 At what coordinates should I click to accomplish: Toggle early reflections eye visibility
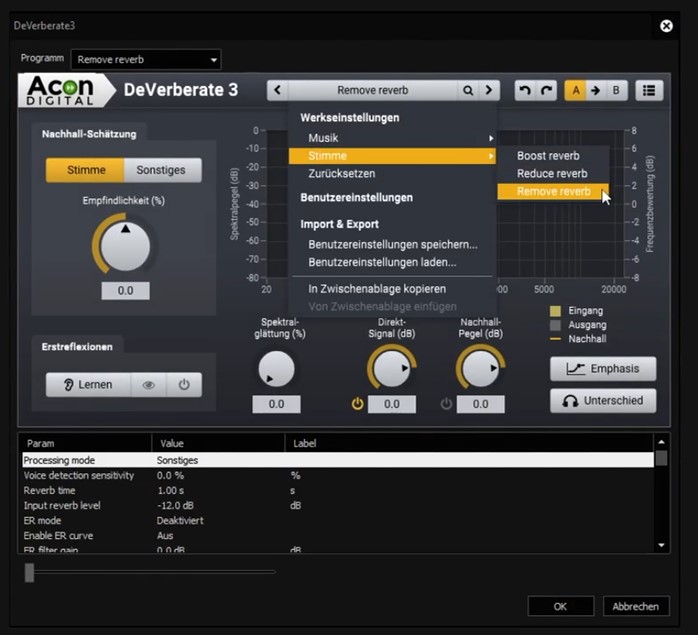[x=148, y=385]
